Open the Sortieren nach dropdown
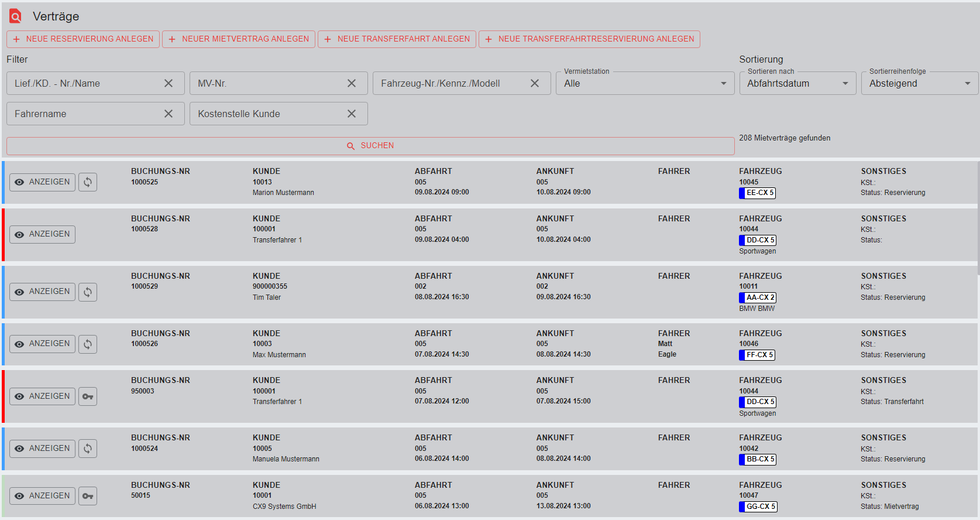The image size is (980, 520). click(x=797, y=83)
